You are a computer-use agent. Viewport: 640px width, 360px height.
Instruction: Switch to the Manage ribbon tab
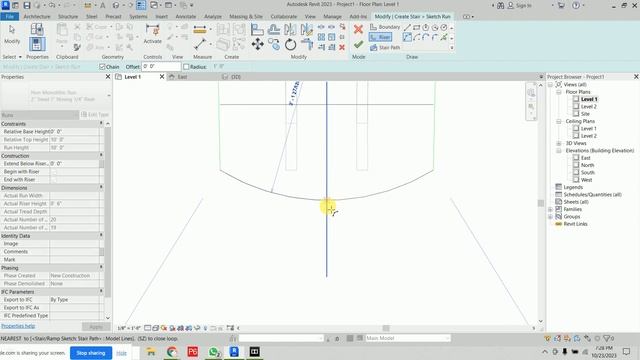pyautogui.click(x=332, y=17)
